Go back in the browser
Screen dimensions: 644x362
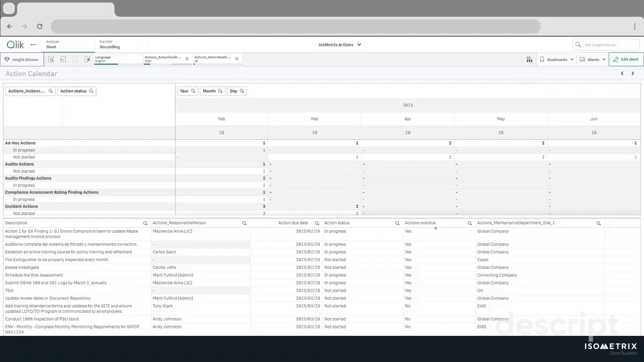pyautogui.click(x=10, y=26)
